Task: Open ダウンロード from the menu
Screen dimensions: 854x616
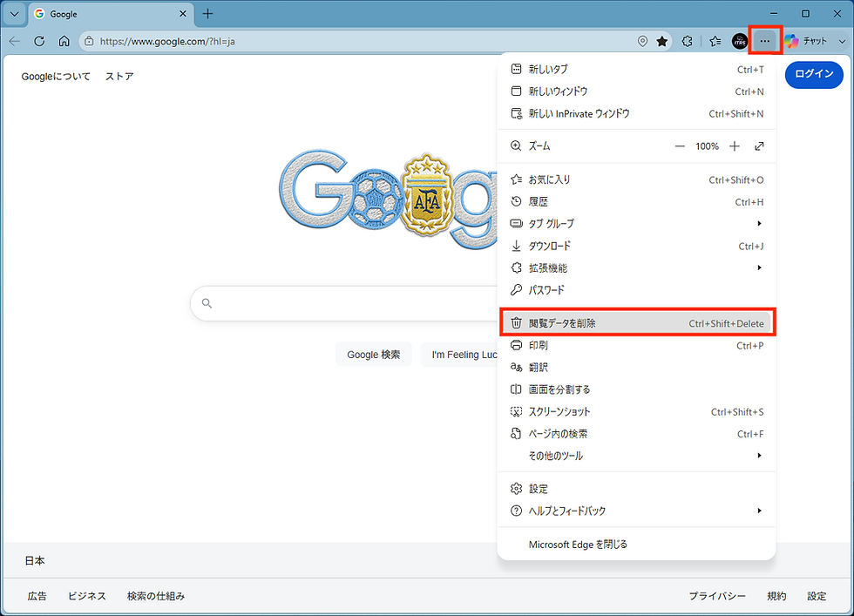Action: pos(636,247)
